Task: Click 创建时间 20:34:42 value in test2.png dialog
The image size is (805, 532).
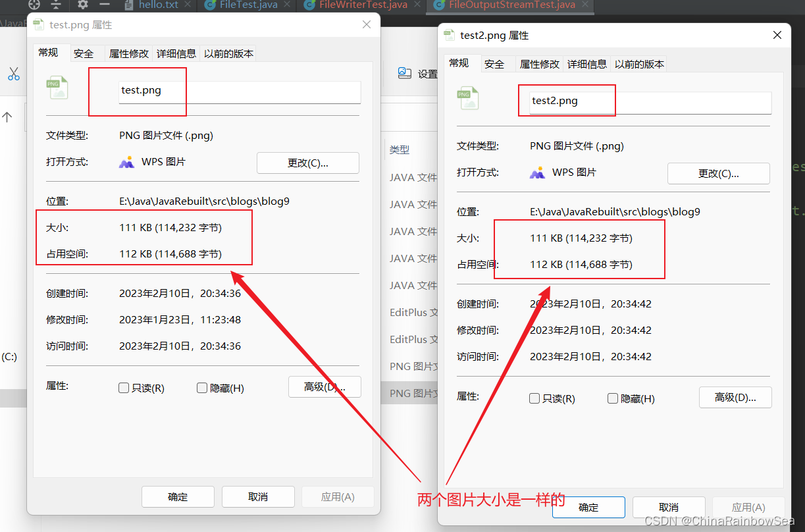Action: (590, 304)
